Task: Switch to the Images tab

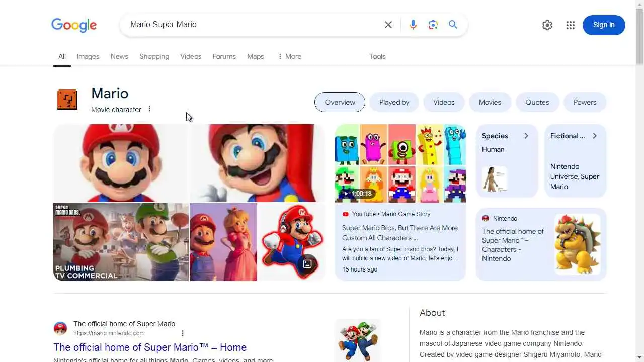Action: 88,56
